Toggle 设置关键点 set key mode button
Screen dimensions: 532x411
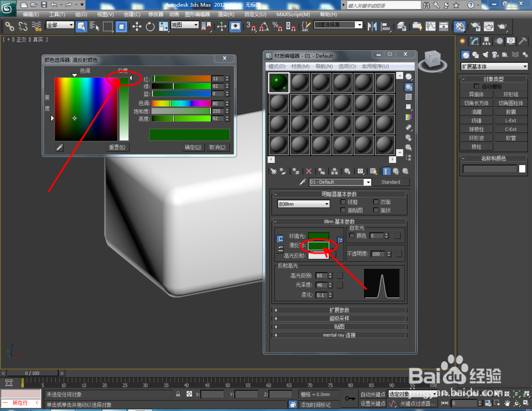373,404
